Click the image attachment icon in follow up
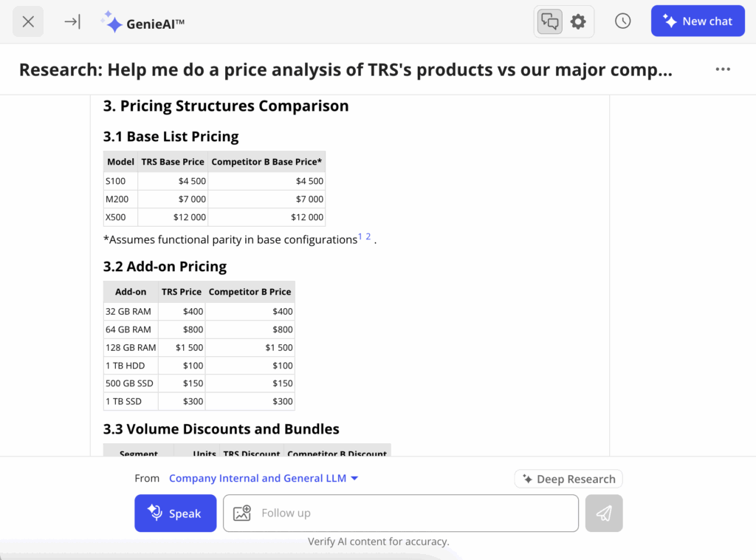 click(x=241, y=513)
